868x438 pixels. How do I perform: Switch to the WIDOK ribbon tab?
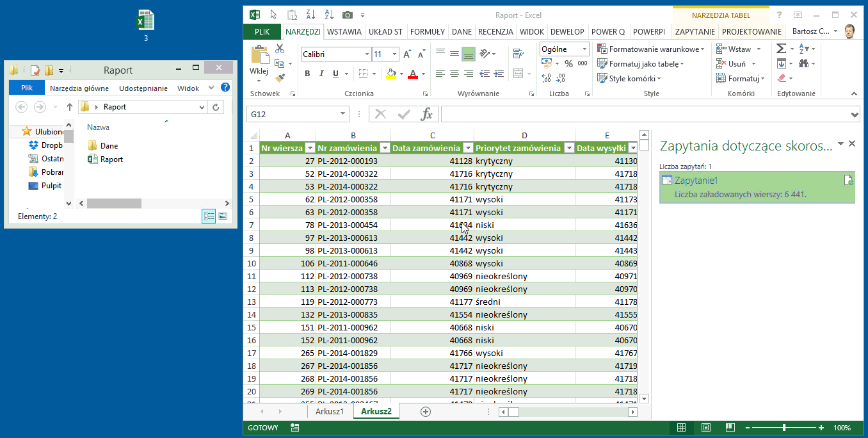pyautogui.click(x=532, y=31)
